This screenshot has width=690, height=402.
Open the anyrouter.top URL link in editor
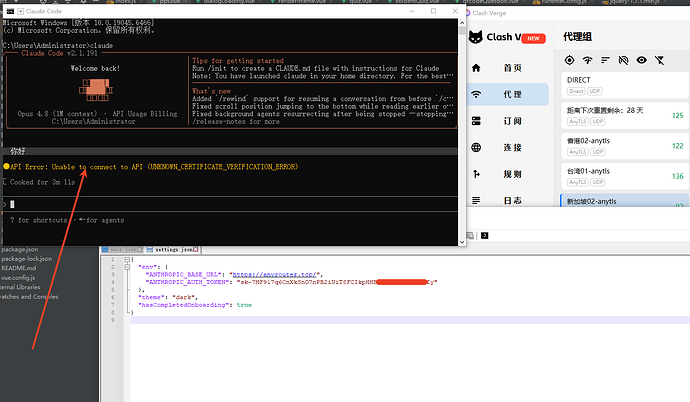(274, 274)
